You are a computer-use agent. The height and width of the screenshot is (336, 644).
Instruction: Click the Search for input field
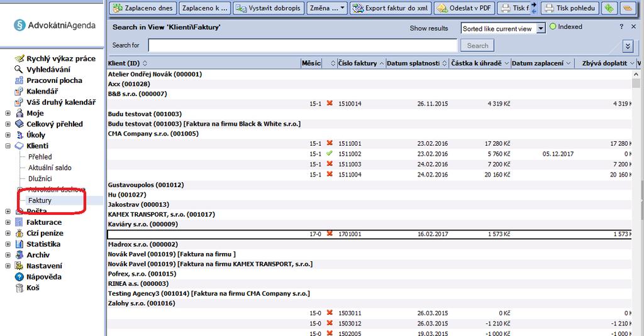coord(303,46)
